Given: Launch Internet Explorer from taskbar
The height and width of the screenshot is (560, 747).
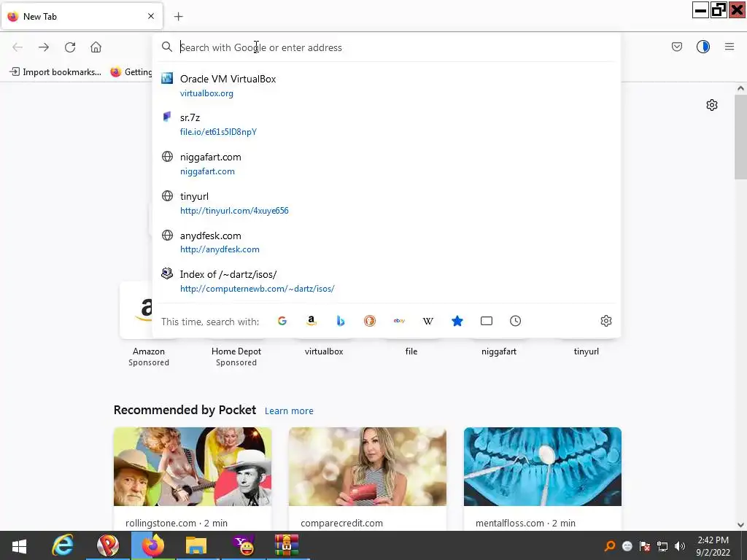Looking at the screenshot, I should pos(63,545).
